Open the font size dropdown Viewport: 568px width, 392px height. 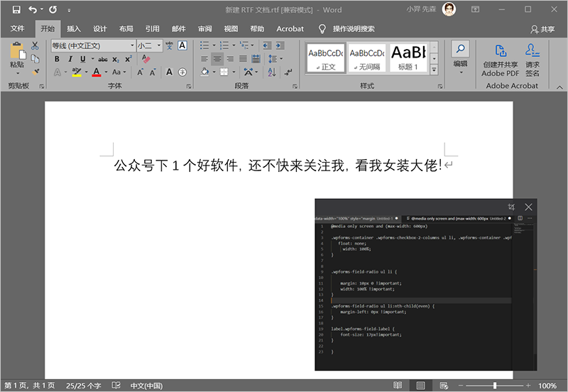click(x=158, y=45)
